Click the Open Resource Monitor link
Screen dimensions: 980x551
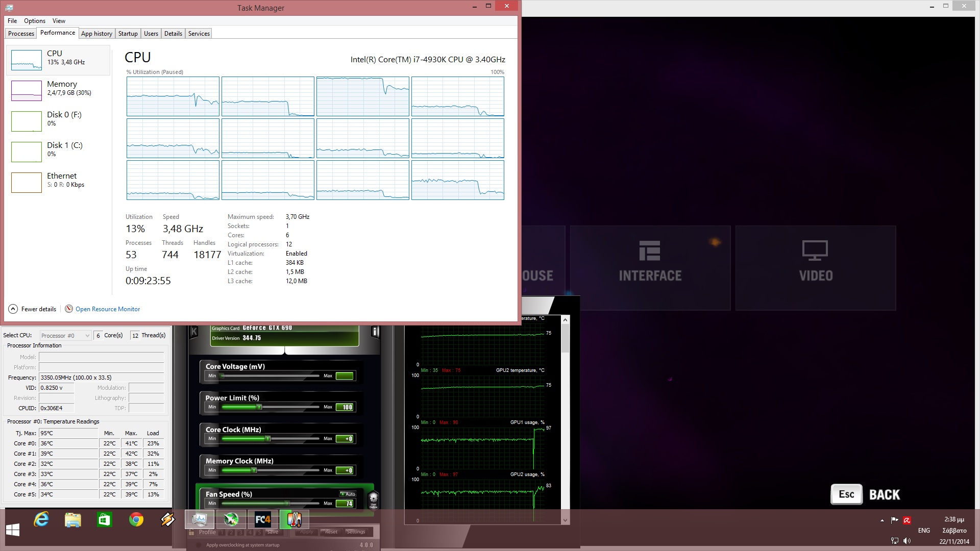pyautogui.click(x=108, y=309)
